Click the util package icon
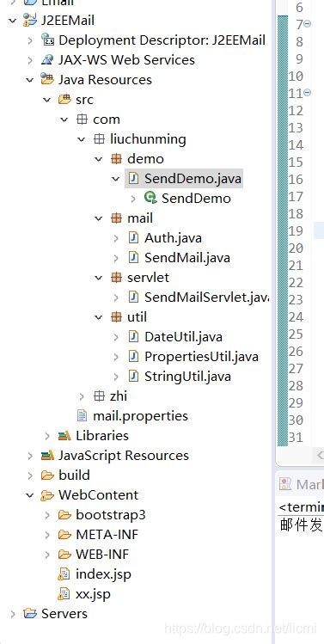 116,317
